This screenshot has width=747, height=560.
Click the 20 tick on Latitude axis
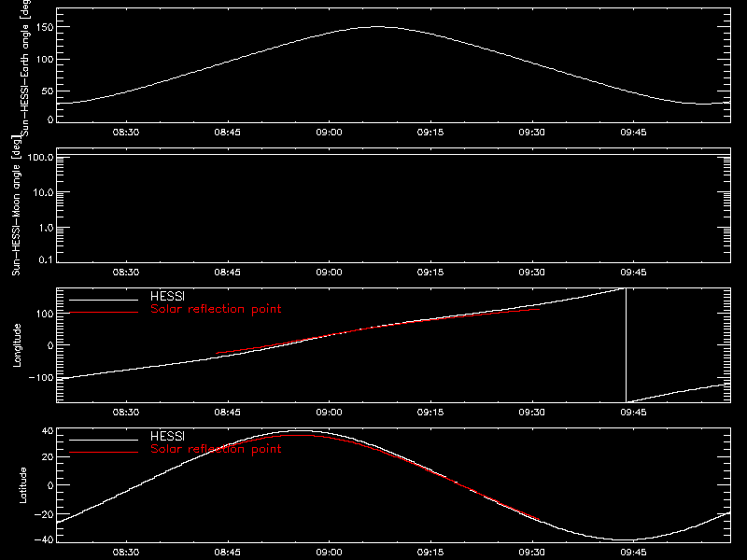click(48, 457)
